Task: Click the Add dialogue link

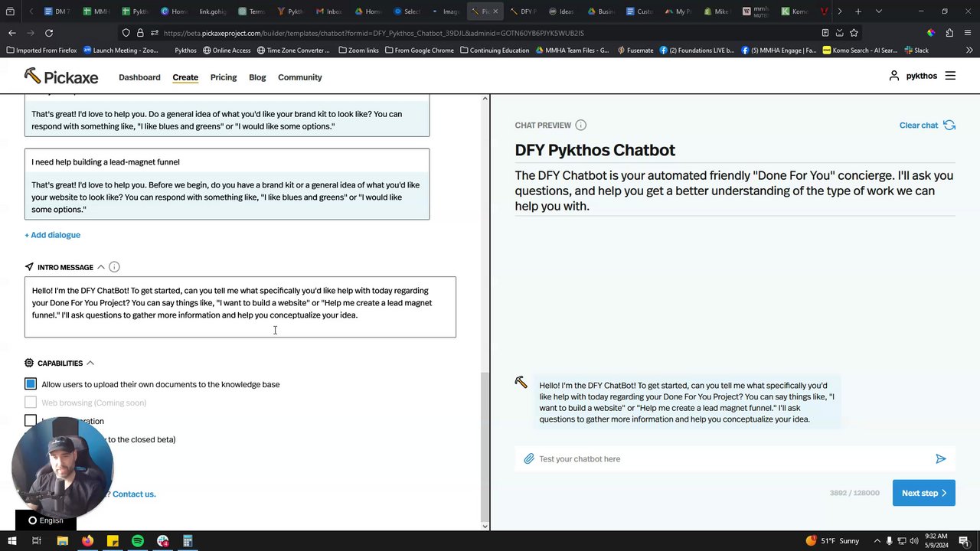Action: (52, 235)
